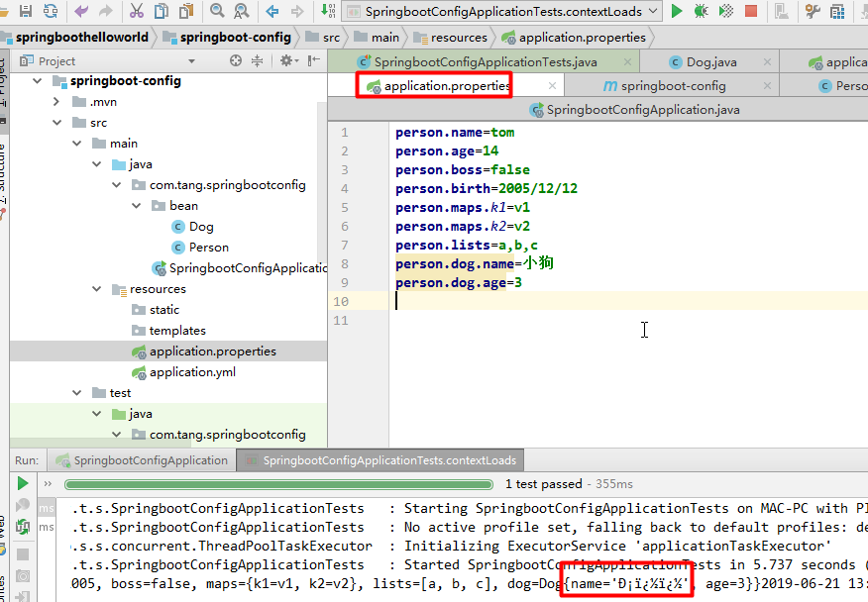Viewport: 868px width, 602px height.
Task: Select templates folder in project tree
Action: 168,331
